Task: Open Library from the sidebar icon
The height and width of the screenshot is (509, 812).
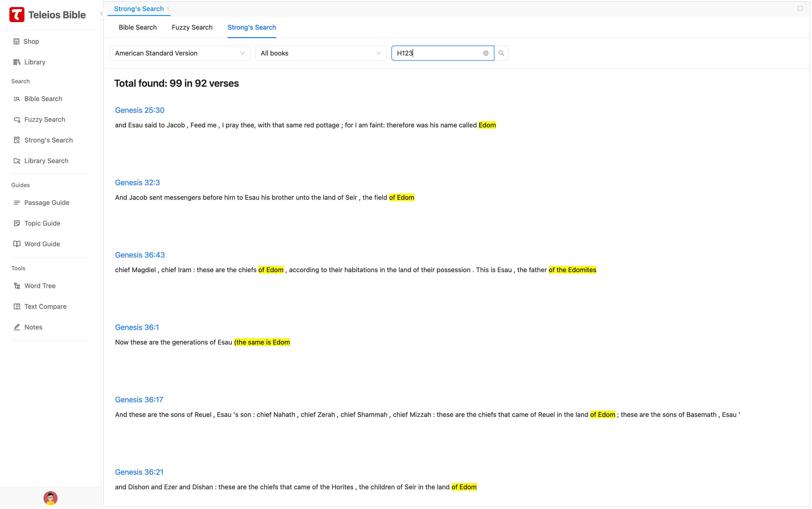Action: tap(16, 62)
